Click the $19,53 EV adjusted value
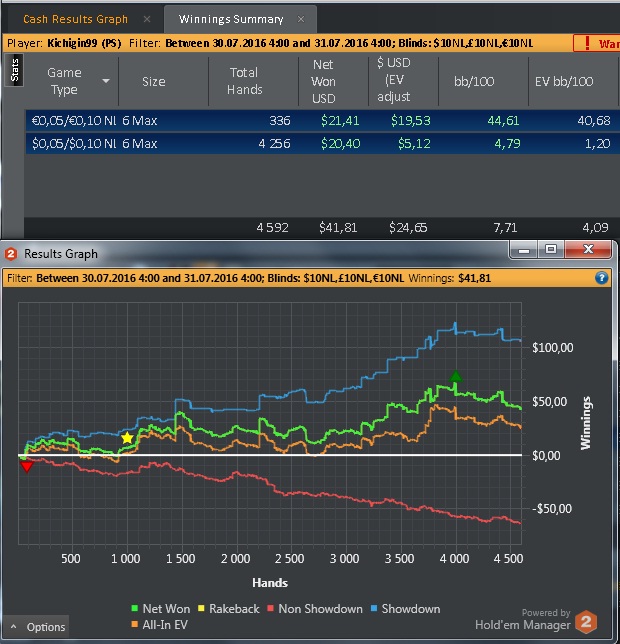The image size is (620, 644). (411, 120)
